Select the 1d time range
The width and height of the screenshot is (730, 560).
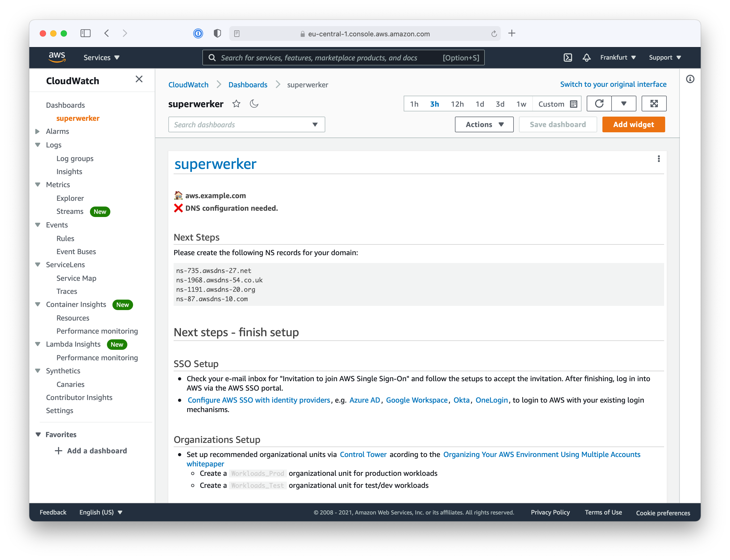coord(480,104)
